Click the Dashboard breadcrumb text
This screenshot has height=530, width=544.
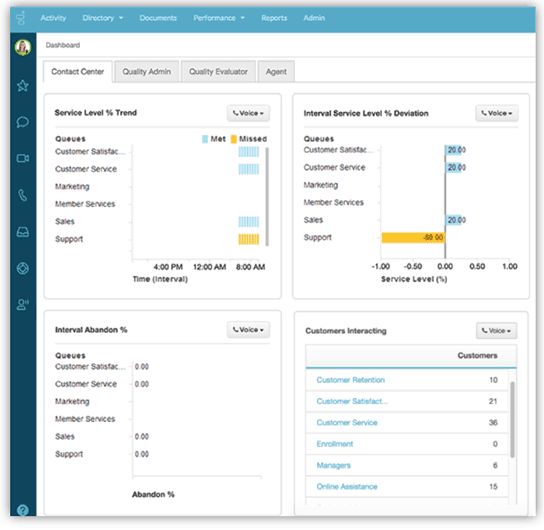(63, 45)
